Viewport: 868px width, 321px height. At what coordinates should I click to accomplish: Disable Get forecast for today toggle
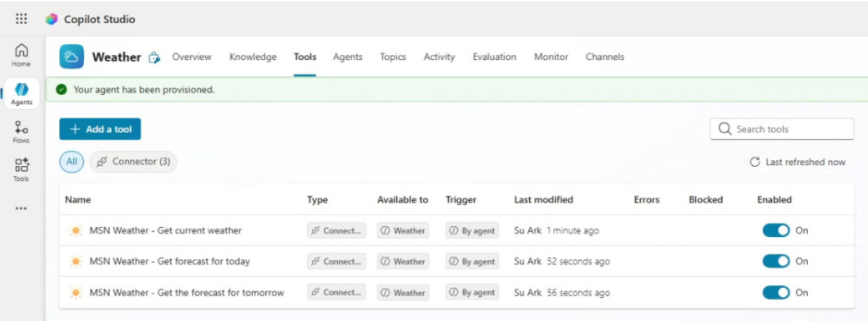coord(776,261)
